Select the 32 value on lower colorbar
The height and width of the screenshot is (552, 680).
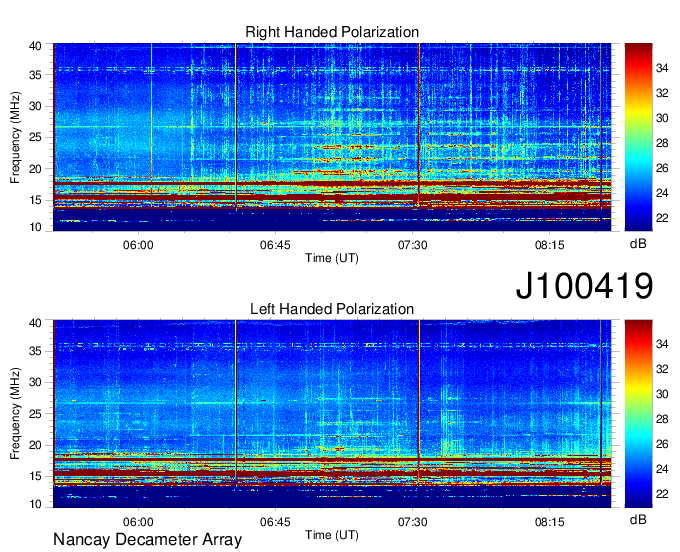pyautogui.click(x=662, y=369)
